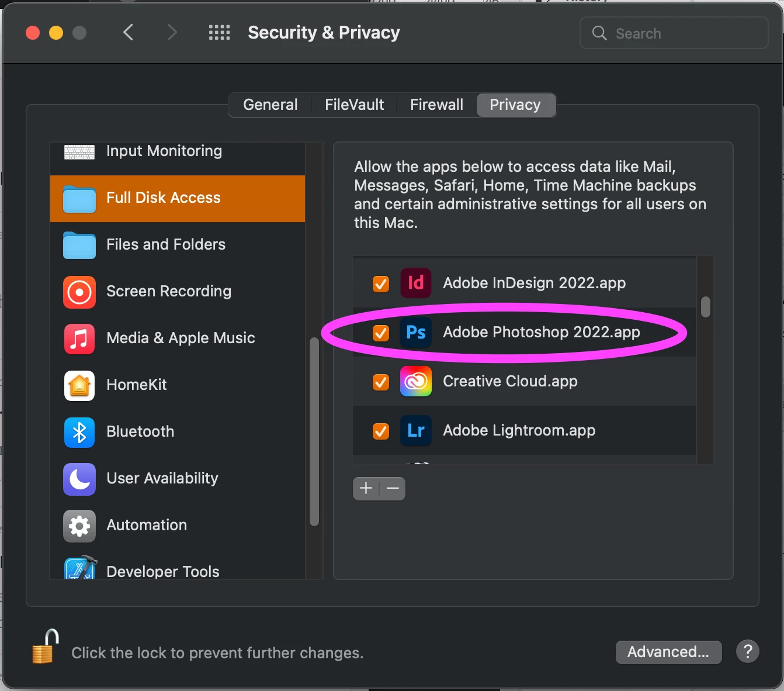
Task: Select the Privacy tab
Action: [515, 105]
